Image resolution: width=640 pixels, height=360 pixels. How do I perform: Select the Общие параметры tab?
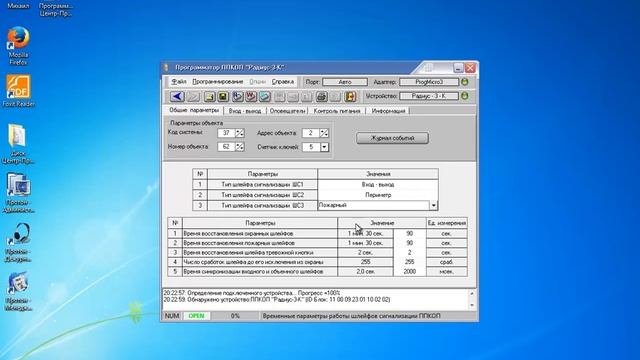194,110
